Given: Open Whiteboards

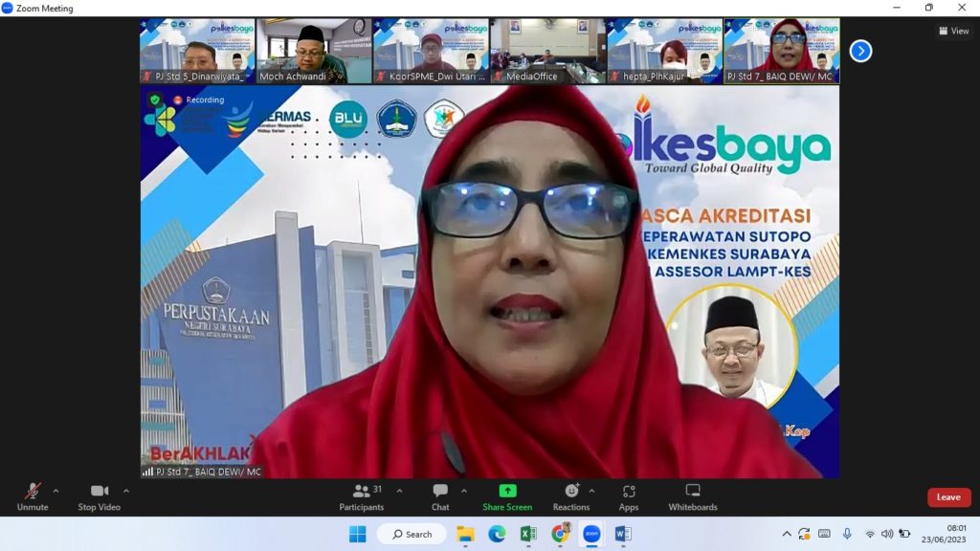Looking at the screenshot, I should tap(693, 497).
